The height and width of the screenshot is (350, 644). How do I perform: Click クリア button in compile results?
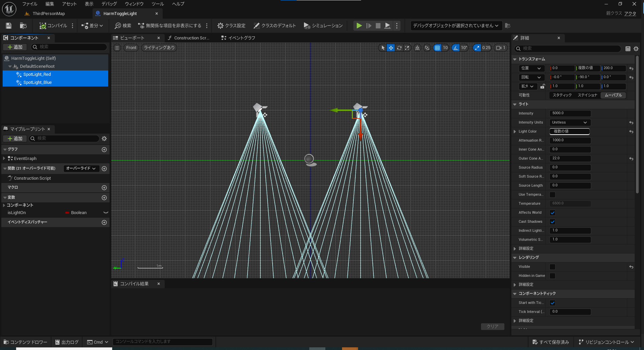(492, 326)
